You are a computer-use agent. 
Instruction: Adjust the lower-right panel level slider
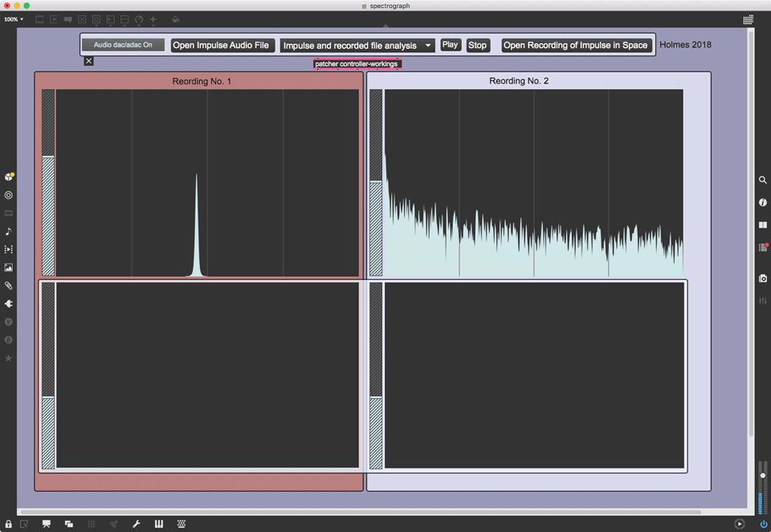click(x=376, y=376)
